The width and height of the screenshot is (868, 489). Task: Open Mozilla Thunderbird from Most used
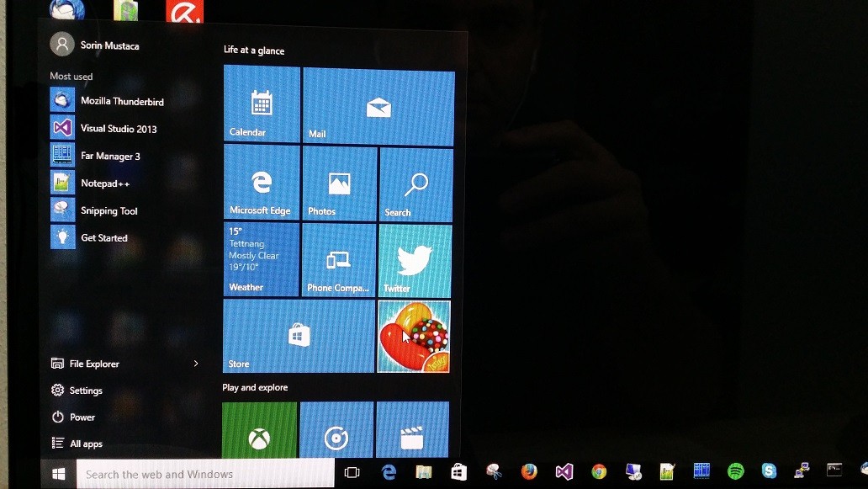tap(108, 100)
